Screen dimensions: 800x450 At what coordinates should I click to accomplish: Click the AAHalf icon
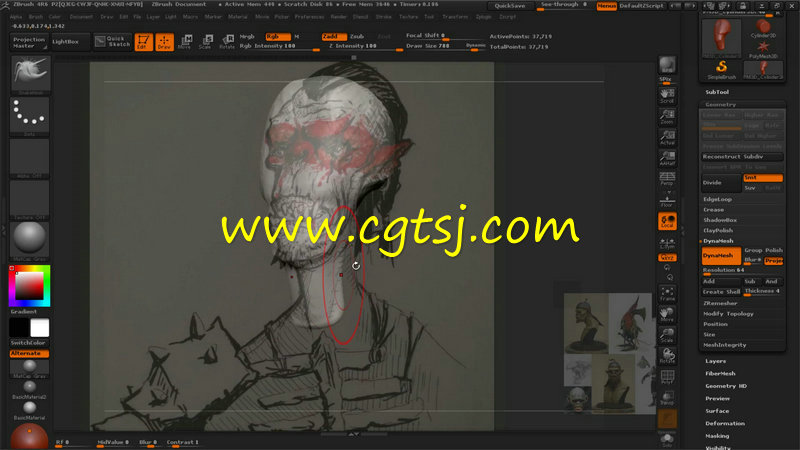(667, 158)
